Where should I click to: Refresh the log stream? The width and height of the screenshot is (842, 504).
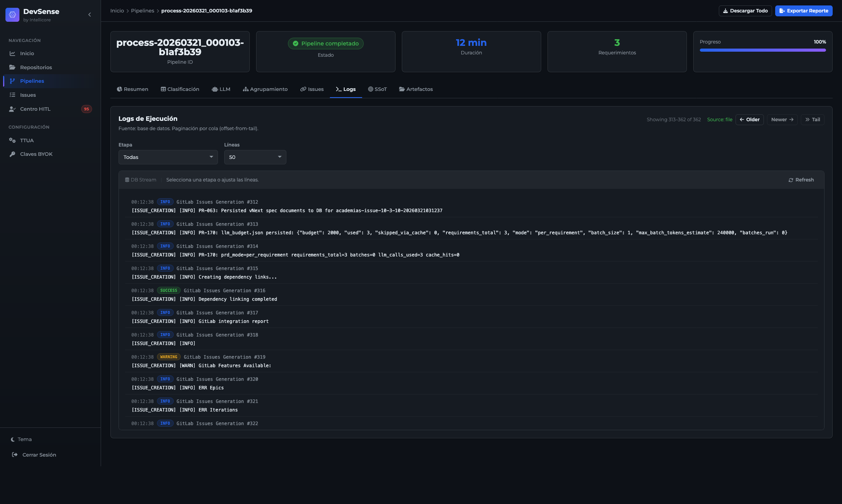coord(801,180)
